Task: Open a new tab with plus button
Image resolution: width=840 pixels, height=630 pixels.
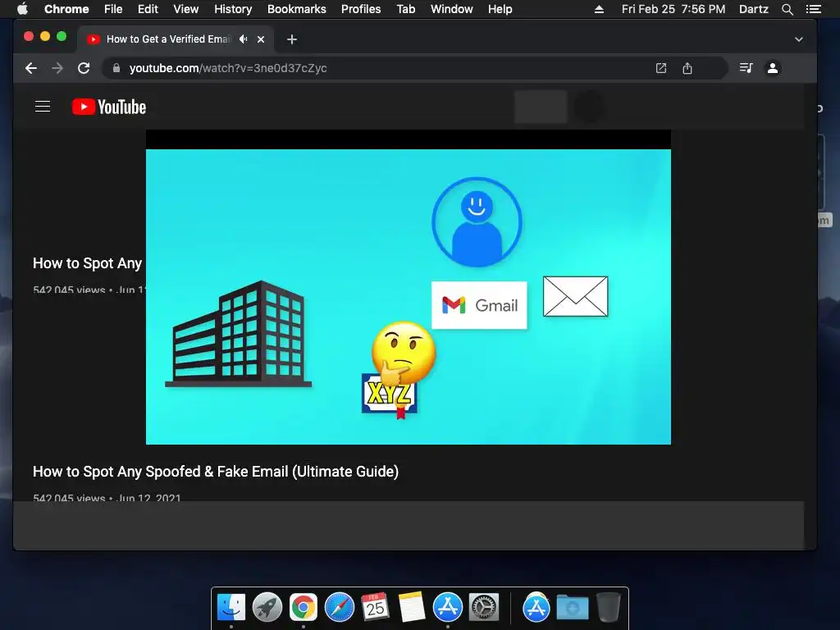Action: [x=291, y=39]
